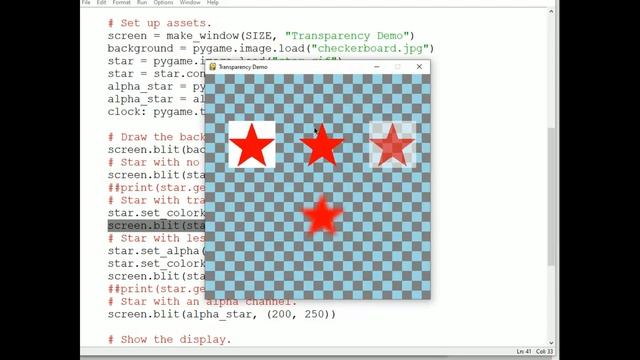Minimize the Transparency Demo window
This screenshot has height=360, width=640.
[377, 67]
